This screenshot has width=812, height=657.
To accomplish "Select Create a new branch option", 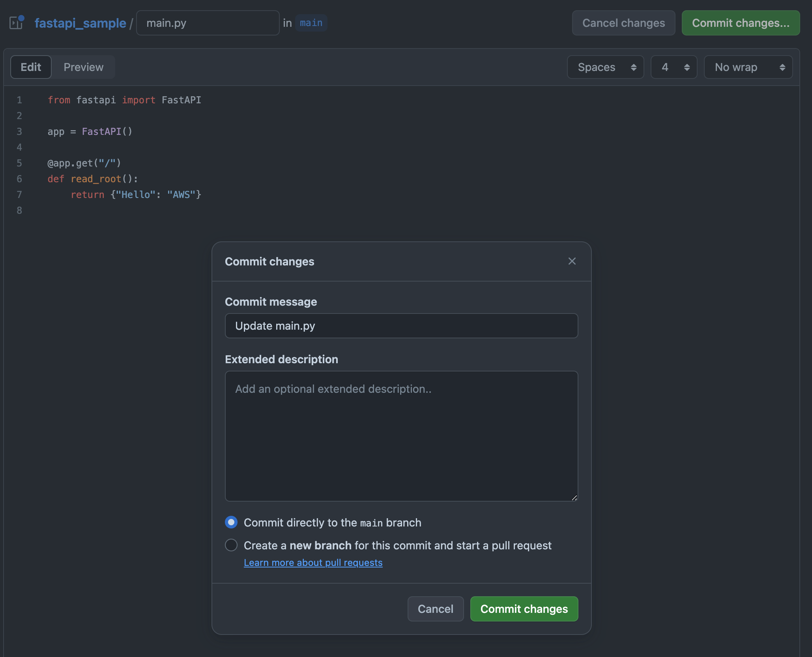I will click(x=231, y=545).
